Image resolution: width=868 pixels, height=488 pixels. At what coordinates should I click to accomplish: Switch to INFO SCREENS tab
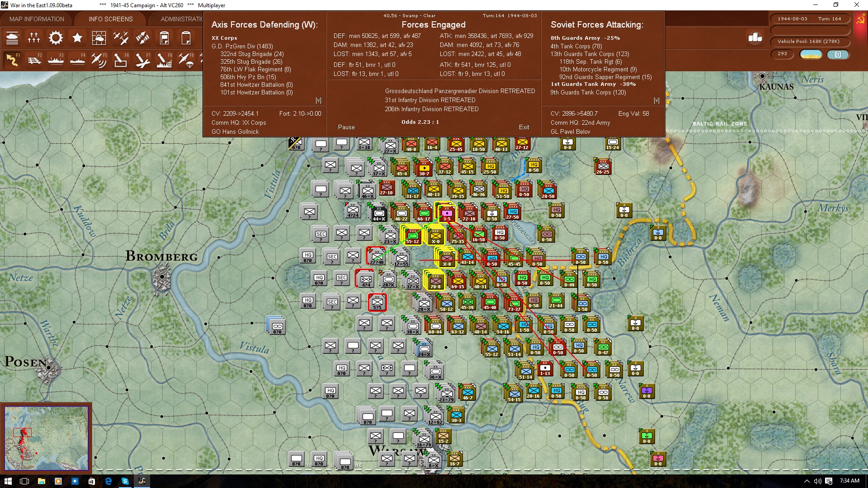[111, 19]
